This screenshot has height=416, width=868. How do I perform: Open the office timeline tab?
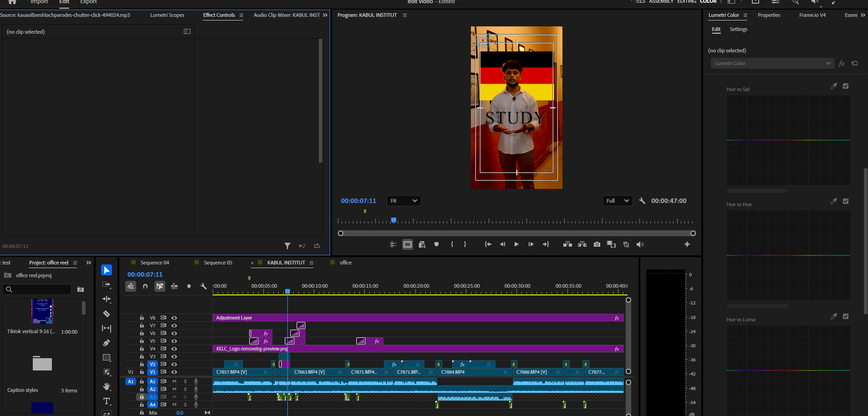point(346,263)
